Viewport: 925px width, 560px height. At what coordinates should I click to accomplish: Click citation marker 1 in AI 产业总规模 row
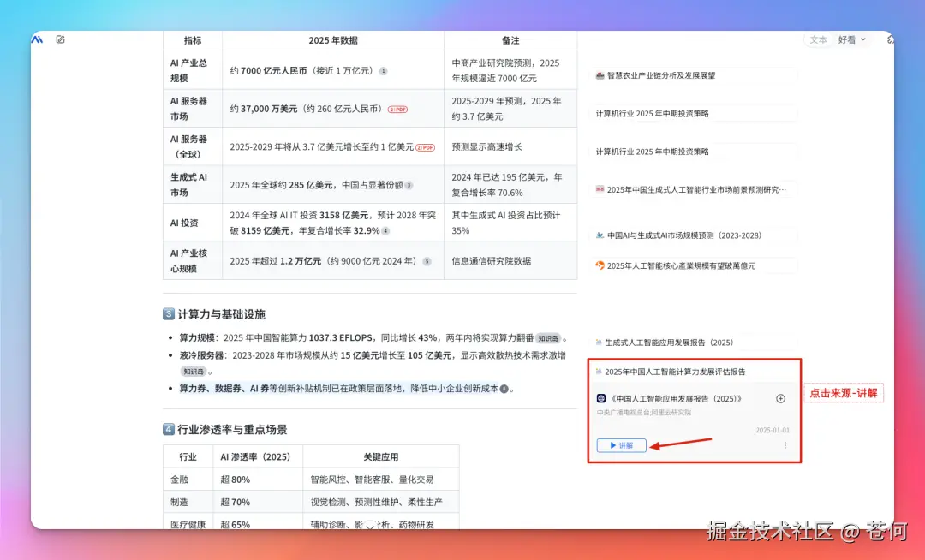click(x=383, y=71)
